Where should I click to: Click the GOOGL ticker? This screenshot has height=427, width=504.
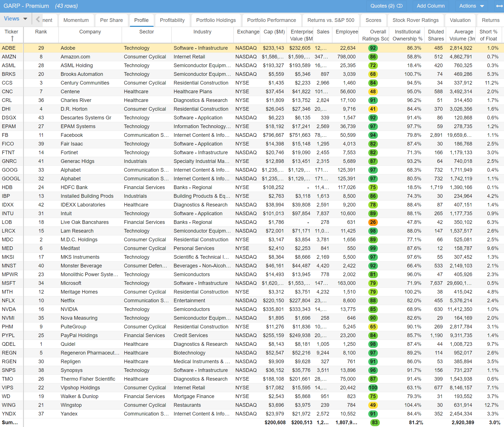11,179
